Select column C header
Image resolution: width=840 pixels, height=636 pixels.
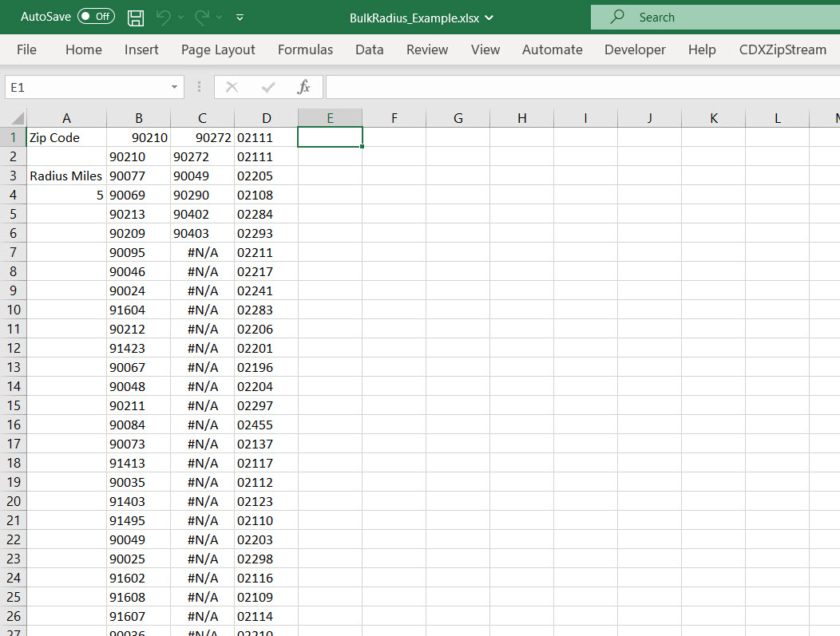(x=203, y=118)
